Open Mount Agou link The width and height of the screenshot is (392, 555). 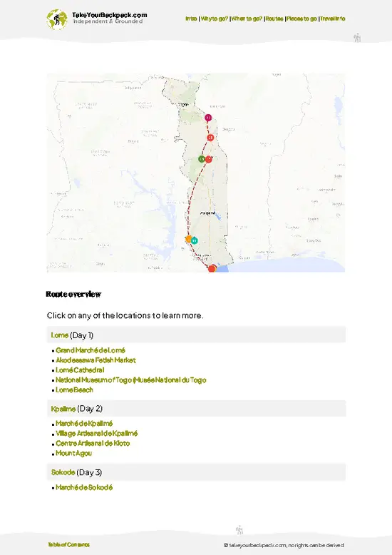tap(73, 453)
